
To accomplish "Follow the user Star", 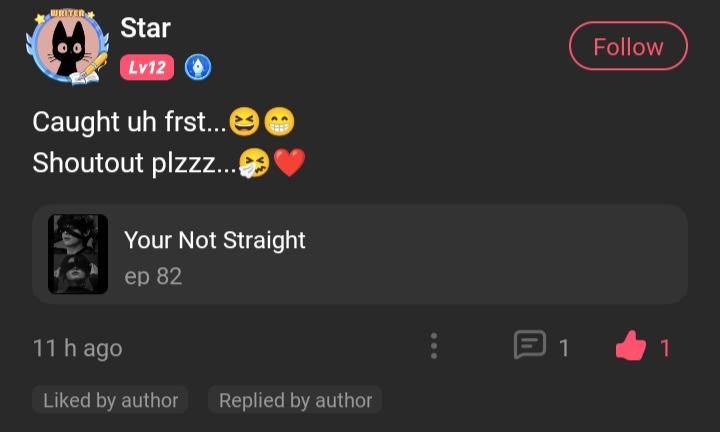I will coord(628,47).
